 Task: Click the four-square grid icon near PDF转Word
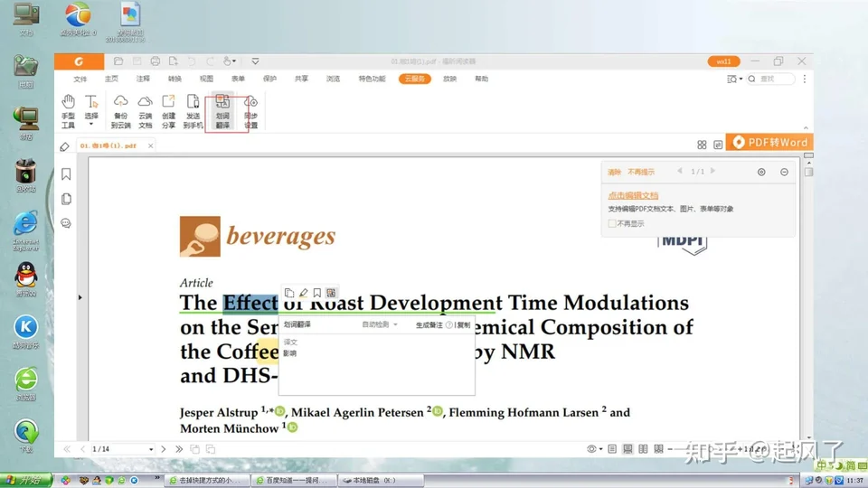click(702, 145)
